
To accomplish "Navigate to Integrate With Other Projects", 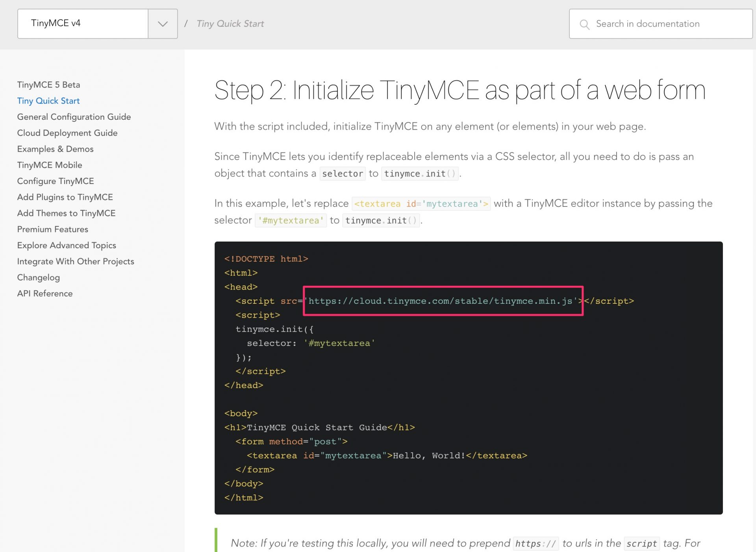I will click(75, 261).
